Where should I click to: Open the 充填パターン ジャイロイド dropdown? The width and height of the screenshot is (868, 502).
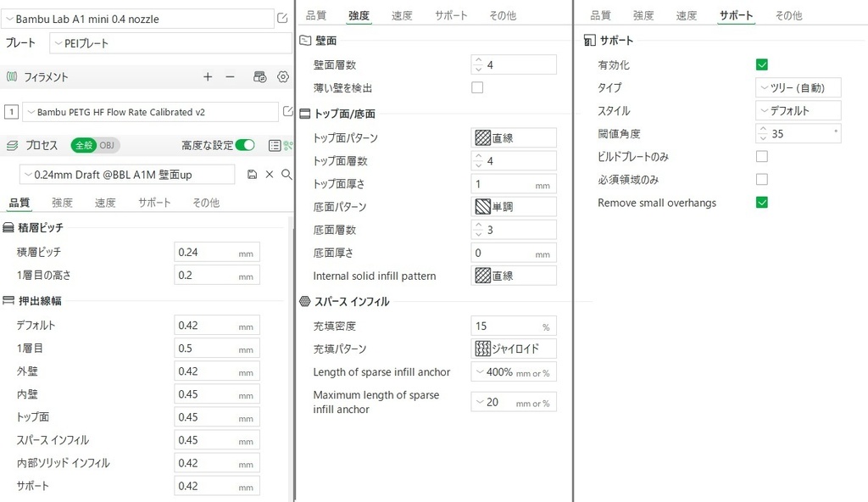point(513,348)
